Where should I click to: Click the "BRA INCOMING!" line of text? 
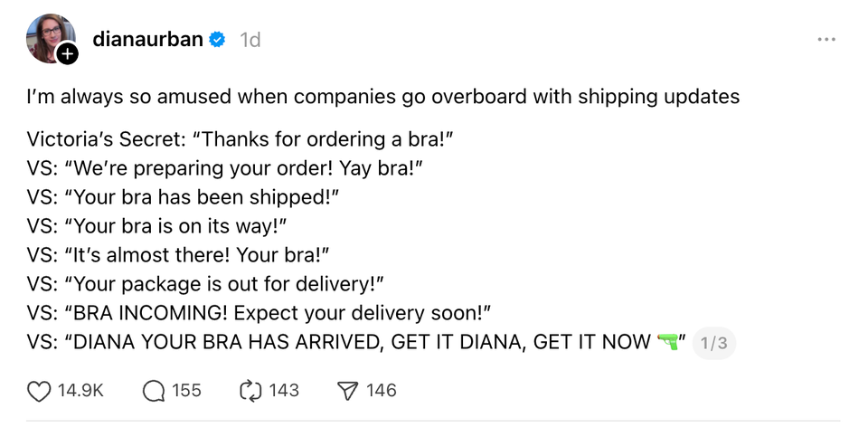click(259, 313)
